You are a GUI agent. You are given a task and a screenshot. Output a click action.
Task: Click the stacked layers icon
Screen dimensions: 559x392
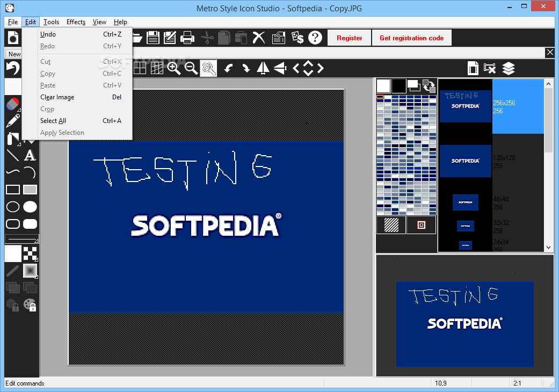tap(509, 68)
